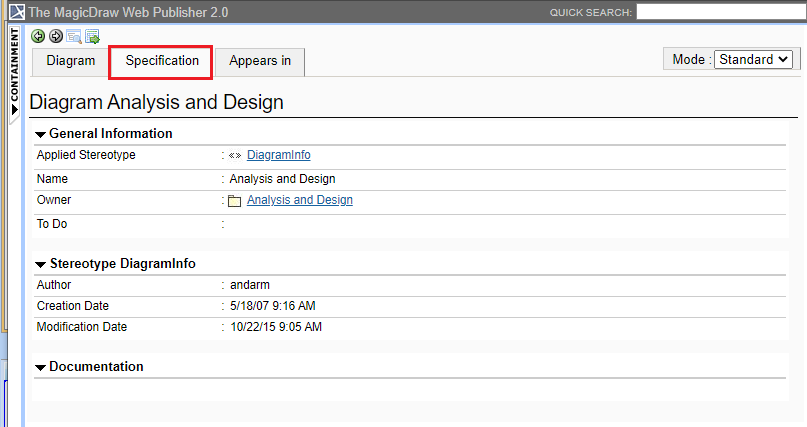Open the Appears in tab

click(260, 61)
